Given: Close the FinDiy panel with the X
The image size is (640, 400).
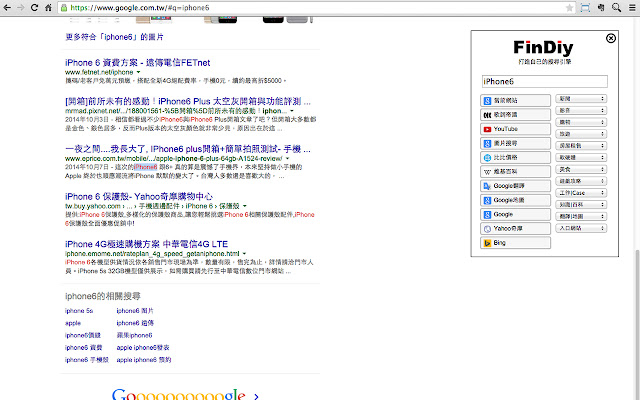Looking at the screenshot, I should [x=611, y=38].
